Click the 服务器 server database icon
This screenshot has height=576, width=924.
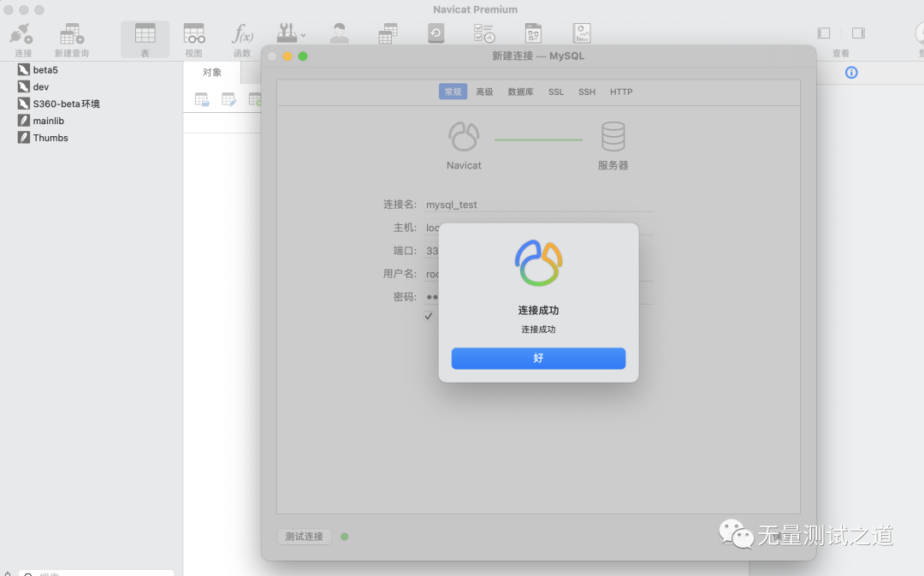pos(613,136)
